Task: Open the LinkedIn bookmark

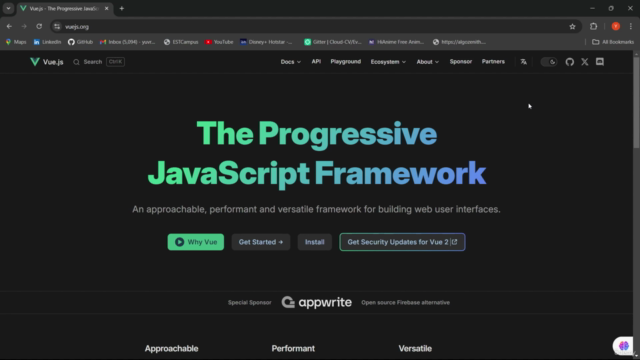Action: (x=47, y=42)
